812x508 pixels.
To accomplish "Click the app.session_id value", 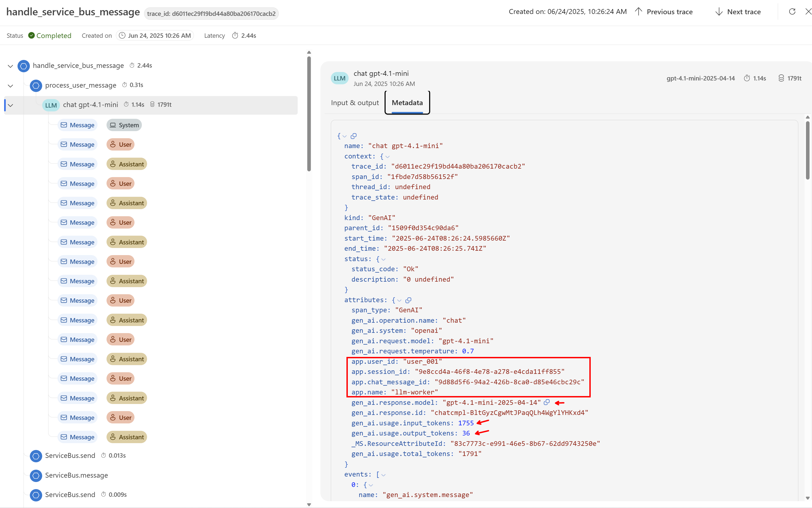I will 490,372.
